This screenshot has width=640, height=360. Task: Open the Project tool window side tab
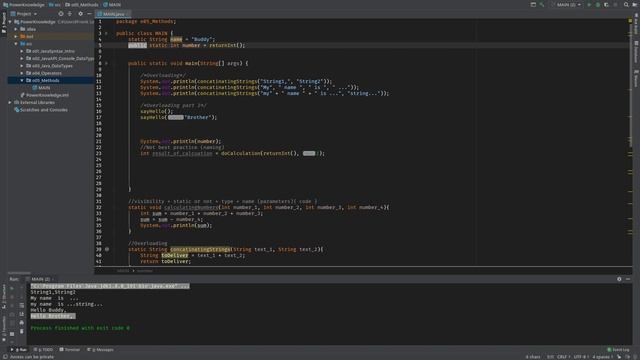pos(4,23)
